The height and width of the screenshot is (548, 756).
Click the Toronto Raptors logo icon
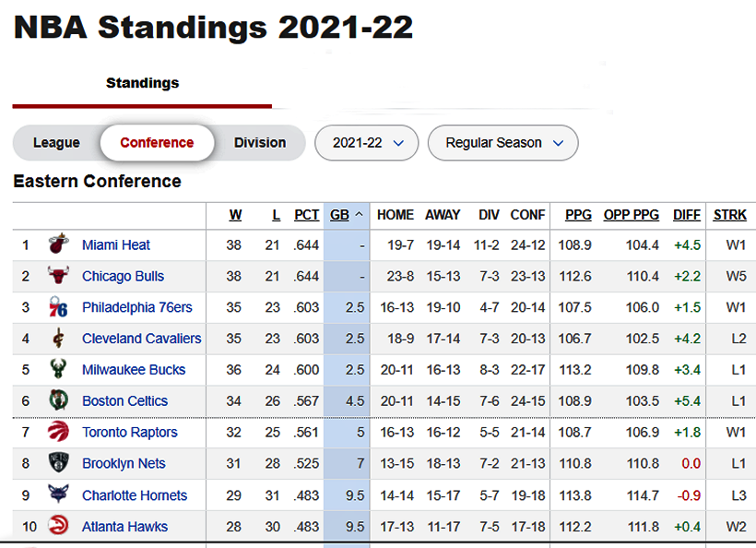(x=59, y=433)
